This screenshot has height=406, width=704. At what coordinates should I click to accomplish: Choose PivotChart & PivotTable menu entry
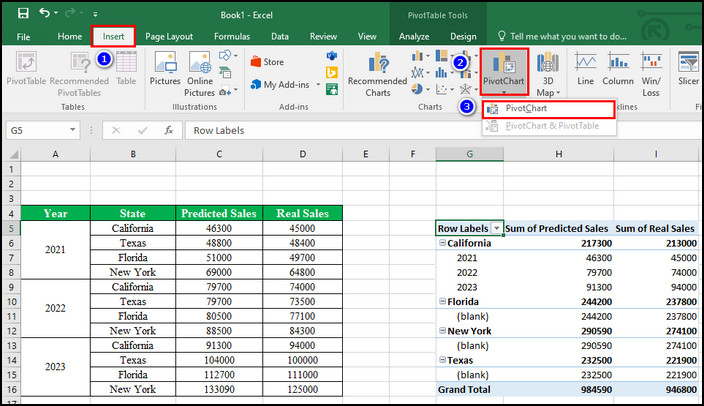(x=548, y=126)
